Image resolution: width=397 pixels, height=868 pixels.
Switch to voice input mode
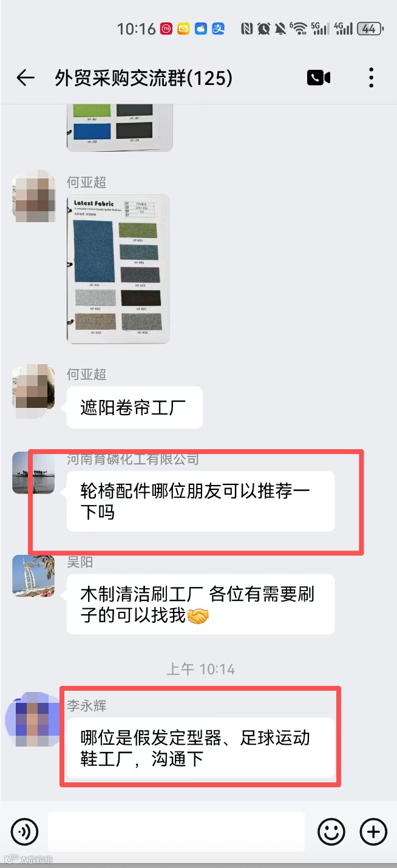coord(24,831)
